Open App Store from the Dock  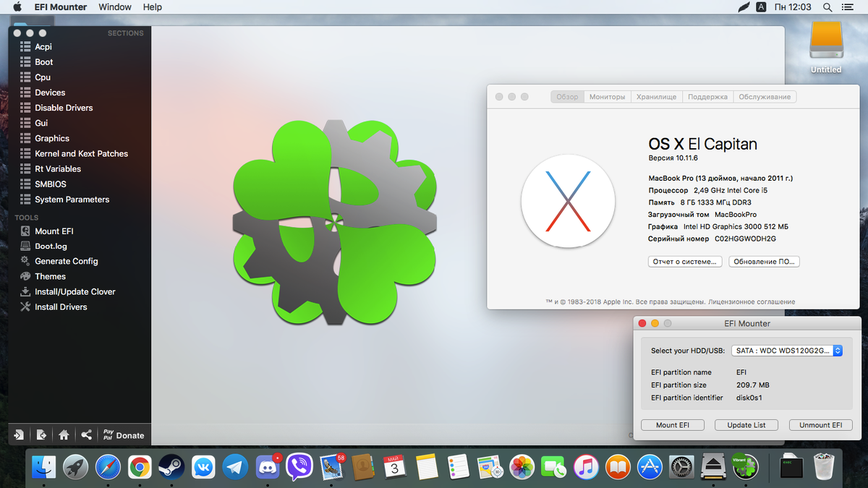coord(649,467)
